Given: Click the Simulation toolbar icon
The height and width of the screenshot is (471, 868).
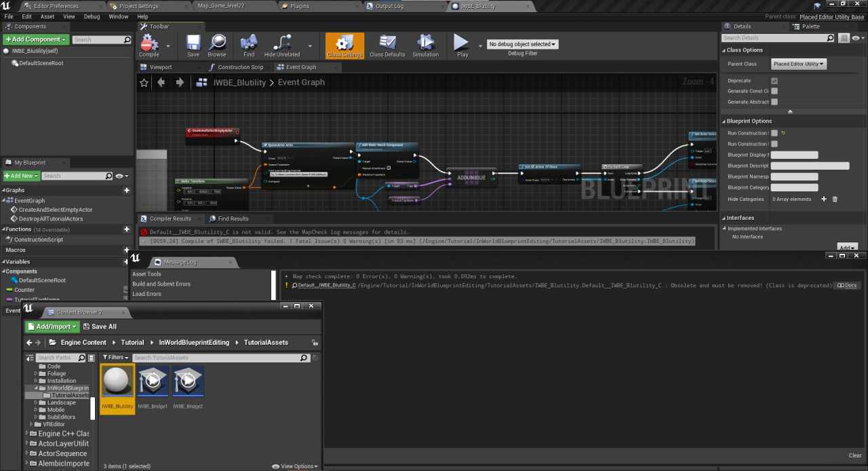Looking at the screenshot, I should coord(426,44).
